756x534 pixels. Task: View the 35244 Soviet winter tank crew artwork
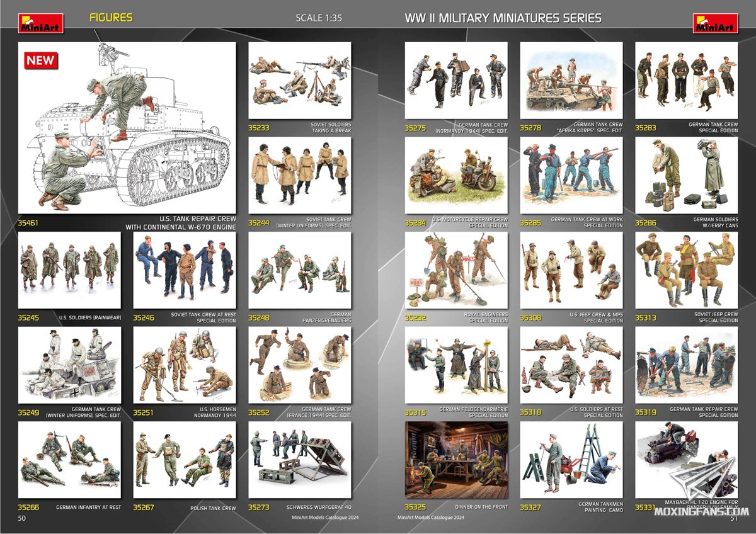pyautogui.click(x=300, y=176)
